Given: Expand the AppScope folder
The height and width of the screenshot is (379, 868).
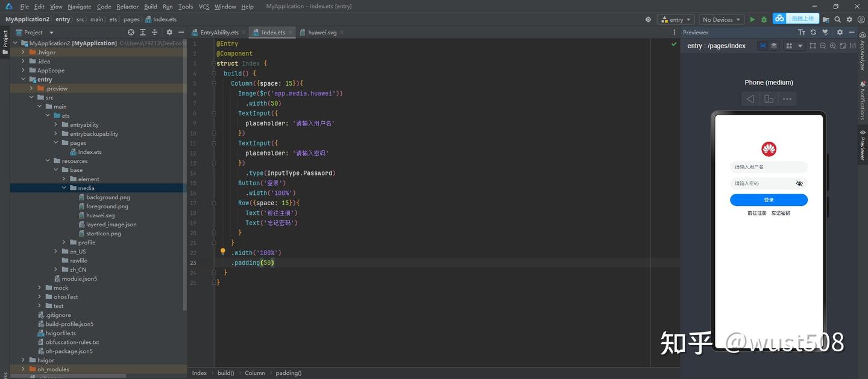Looking at the screenshot, I should pyautogui.click(x=24, y=71).
